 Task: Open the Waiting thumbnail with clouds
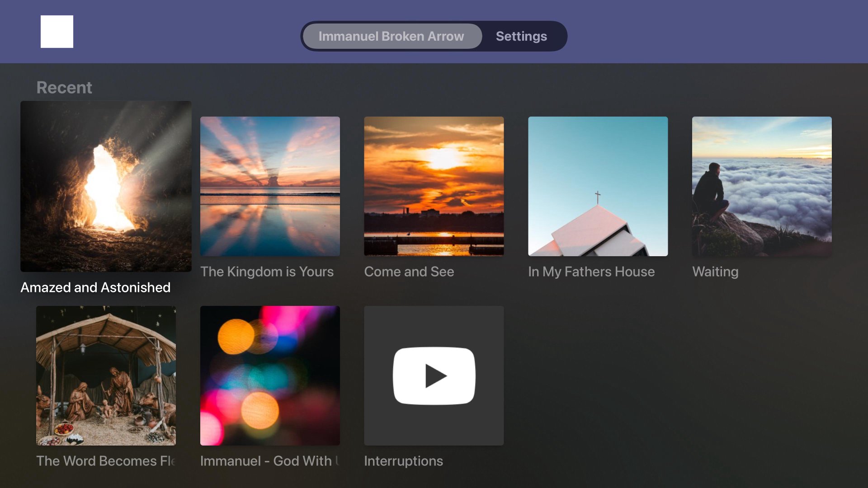(x=762, y=186)
